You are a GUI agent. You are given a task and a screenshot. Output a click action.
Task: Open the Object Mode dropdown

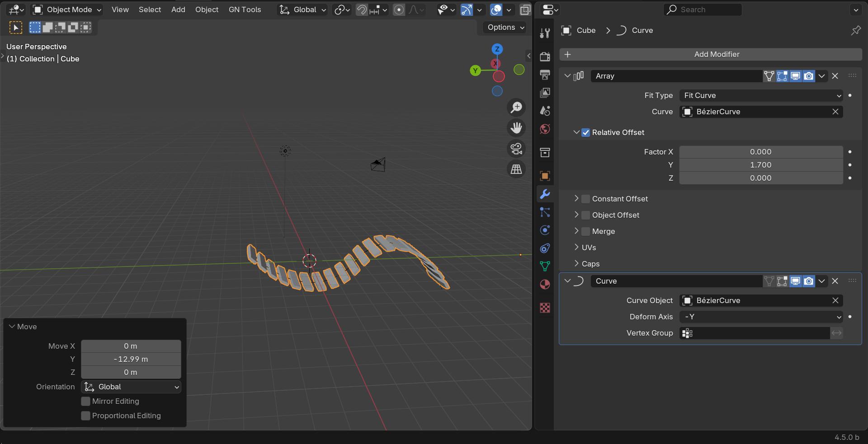click(x=67, y=9)
